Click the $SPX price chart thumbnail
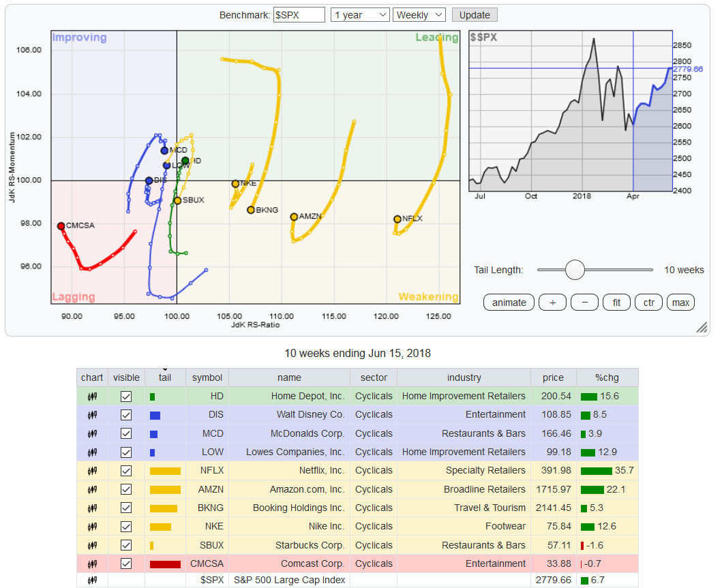 (571, 111)
